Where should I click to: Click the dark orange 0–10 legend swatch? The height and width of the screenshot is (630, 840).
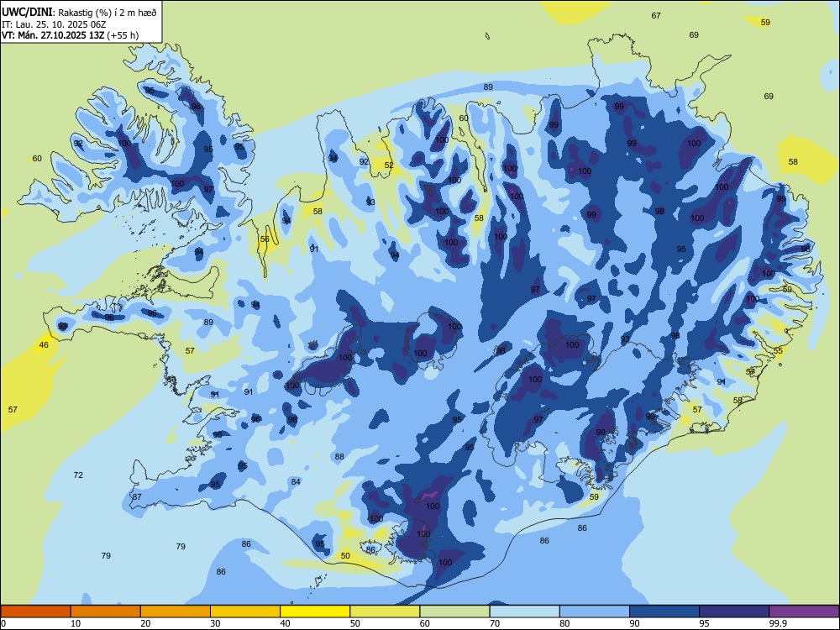(x=35, y=612)
